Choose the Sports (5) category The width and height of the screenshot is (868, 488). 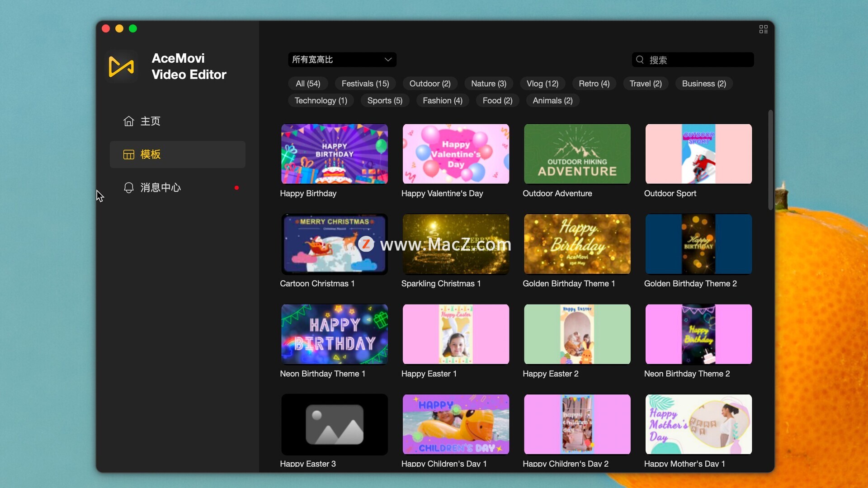(x=385, y=101)
